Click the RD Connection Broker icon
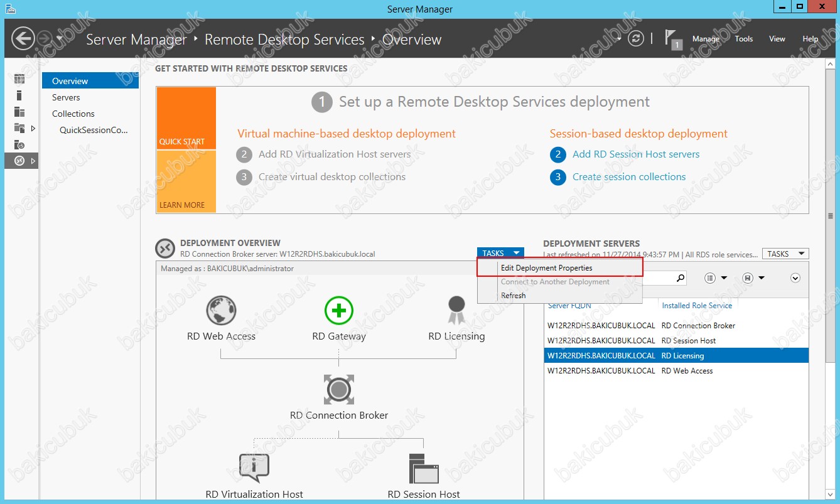The width and height of the screenshot is (840, 504). click(339, 389)
